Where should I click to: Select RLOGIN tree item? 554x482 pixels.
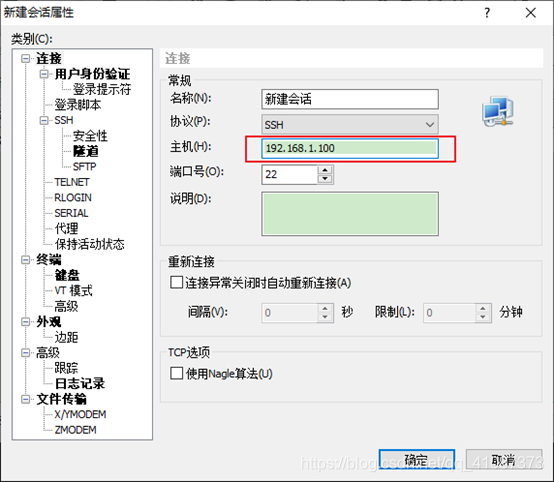tap(73, 198)
